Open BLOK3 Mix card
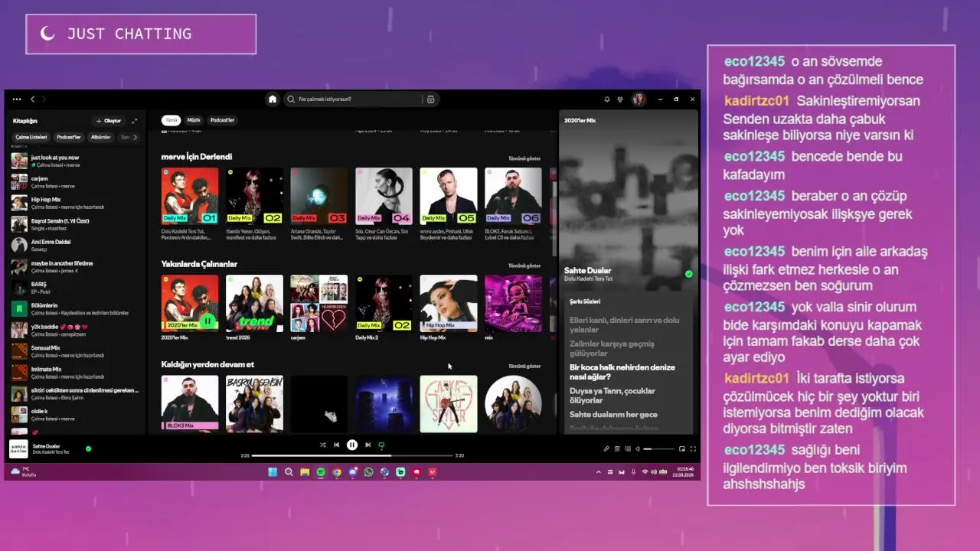 190,403
